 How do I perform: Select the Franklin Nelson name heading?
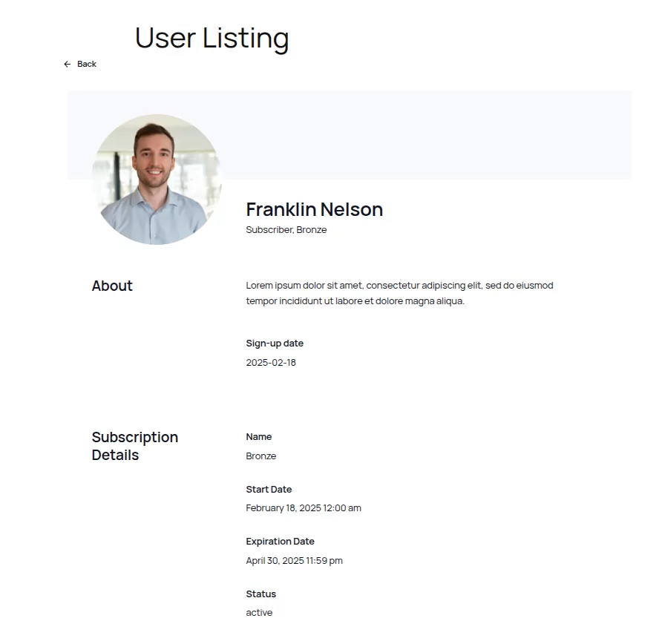(314, 209)
